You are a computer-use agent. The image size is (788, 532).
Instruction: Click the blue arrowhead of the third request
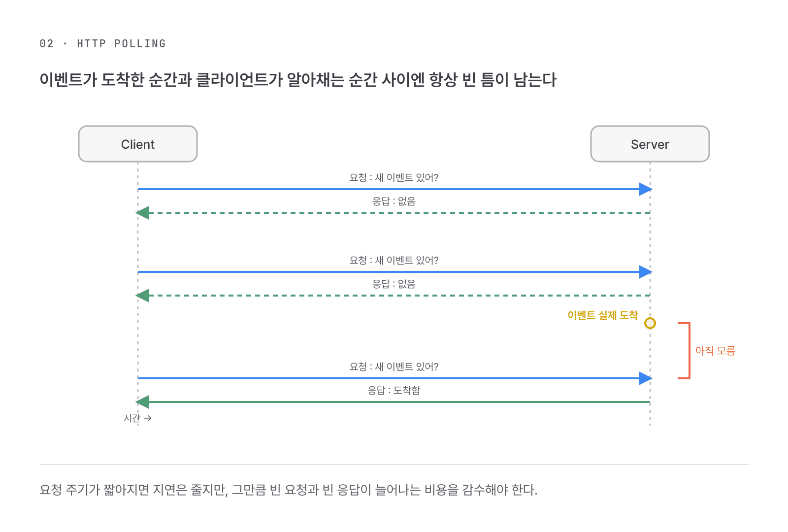coord(646,378)
